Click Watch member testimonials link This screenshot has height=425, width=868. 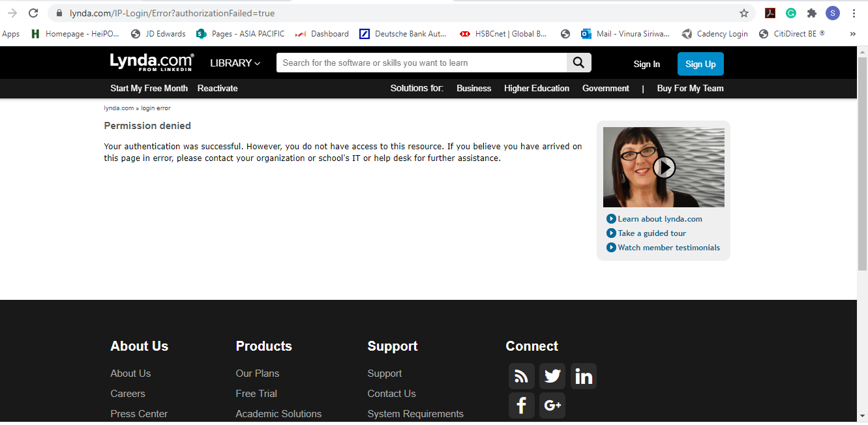coord(669,248)
